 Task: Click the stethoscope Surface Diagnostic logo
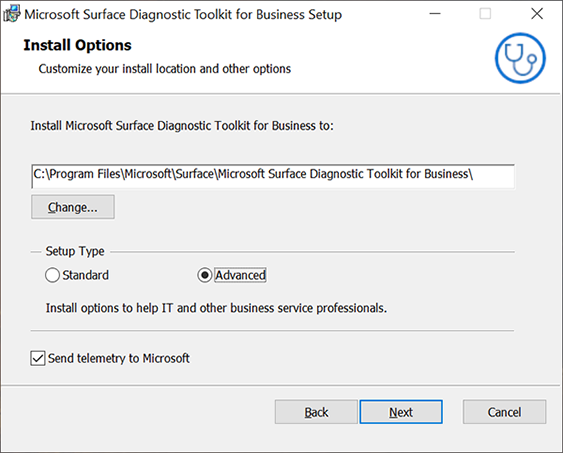point(520,58)
